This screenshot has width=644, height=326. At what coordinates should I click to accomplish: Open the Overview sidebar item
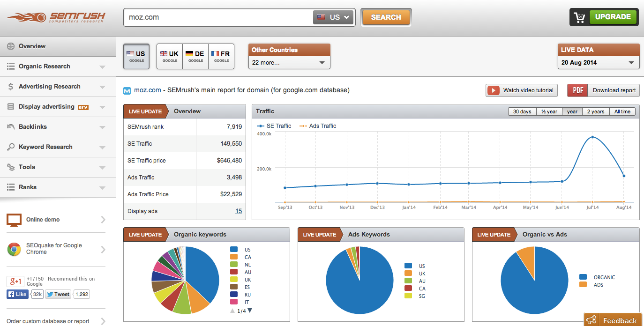(x=58, y=46)
